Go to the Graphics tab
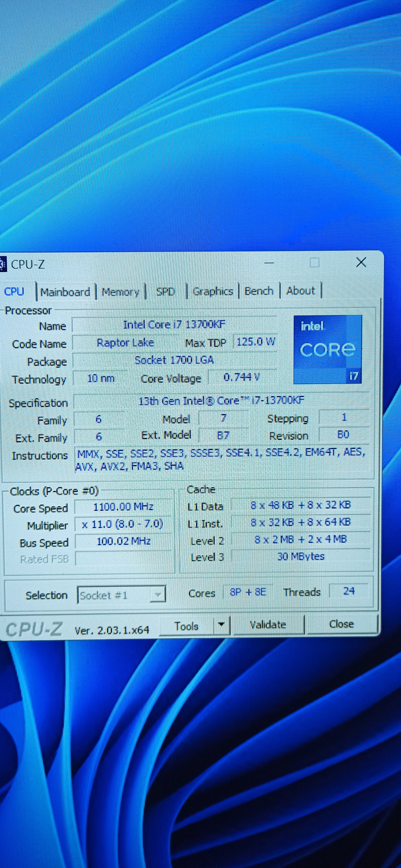The image size is (401, 868). [x=213, y=291]
